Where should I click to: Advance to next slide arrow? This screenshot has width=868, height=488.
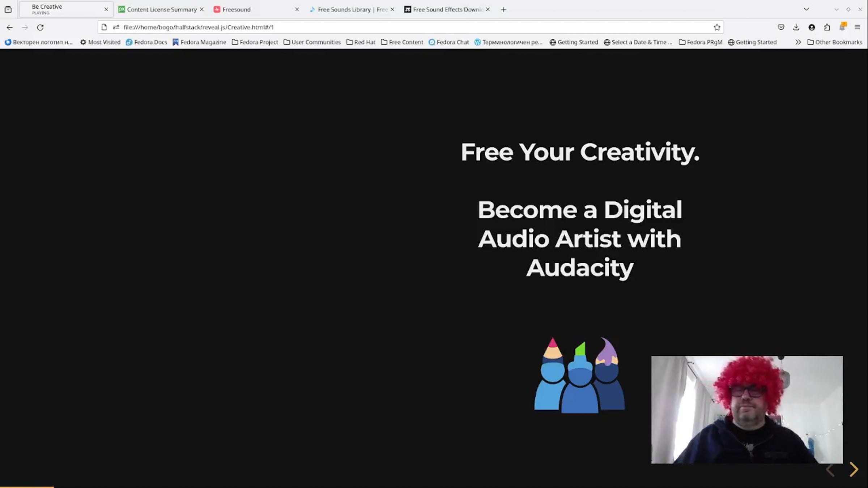[854, 470]
